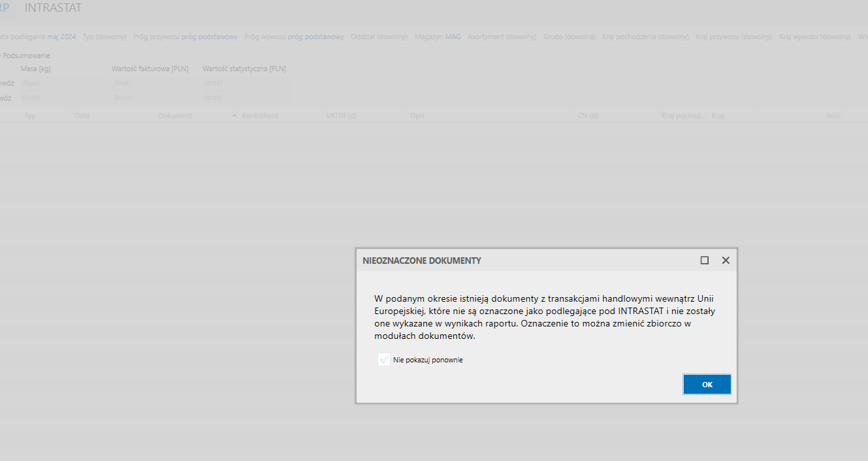
Task: Open the Kraj pochodzenia (dowolny) filter
Action: coord(645,37)
